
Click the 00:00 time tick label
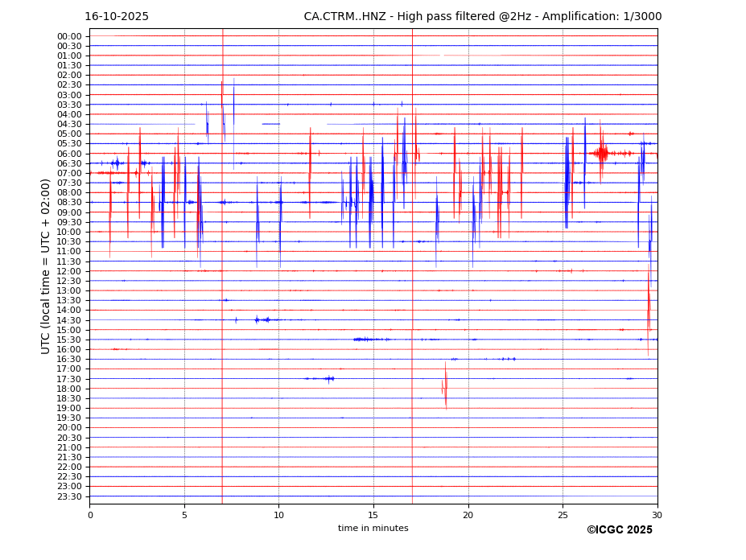coord(68,36)
